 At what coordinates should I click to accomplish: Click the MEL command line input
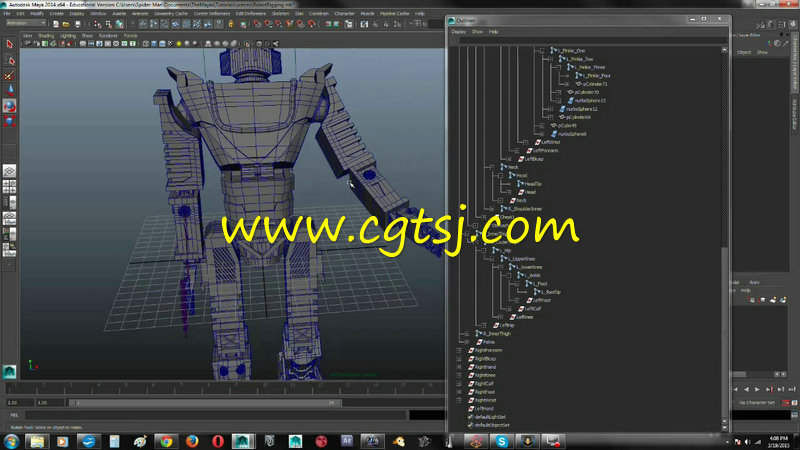pos(216,415)
